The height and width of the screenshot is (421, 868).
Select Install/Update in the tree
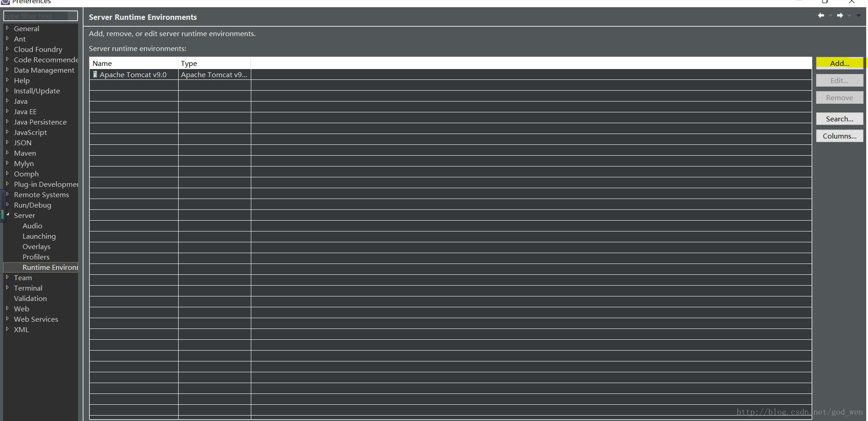point(37,91)
